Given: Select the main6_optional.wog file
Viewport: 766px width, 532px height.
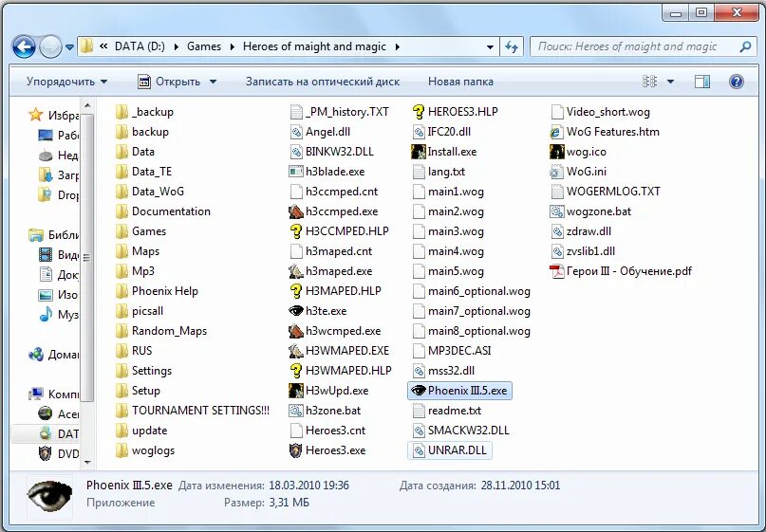Looking at the screenshot, I should (472, 291).
